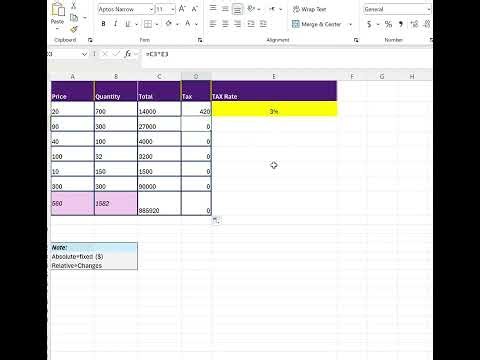Select the pink Price cell 560
This screenshot has height=360, width=480.
[73, 203]
